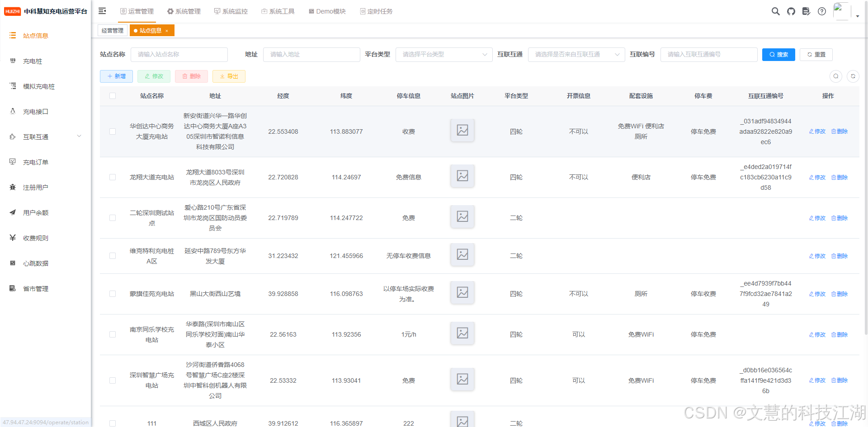
Task: Open station image for 龙翔大道充电站
Action: (x=462, y=176)
